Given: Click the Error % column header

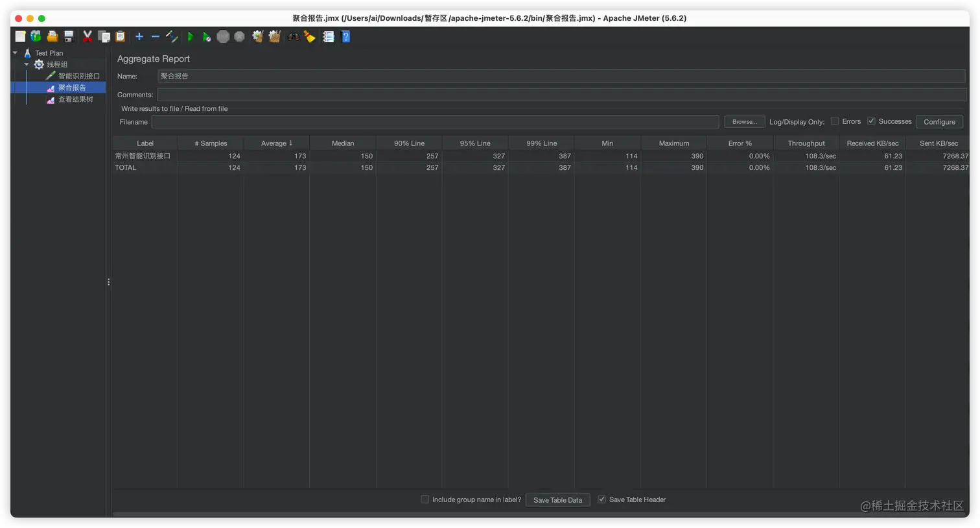Looking at the screenshot, I should click(x=740, y=143).
